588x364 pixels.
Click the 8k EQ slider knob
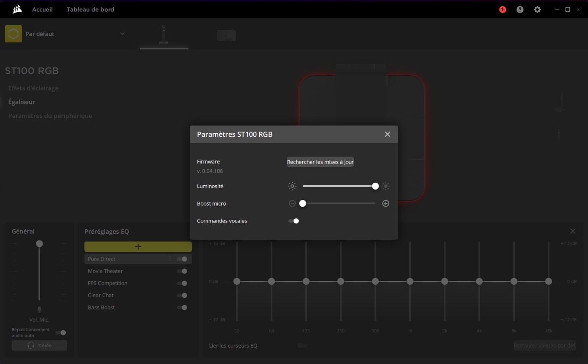(x=514, y=281)
